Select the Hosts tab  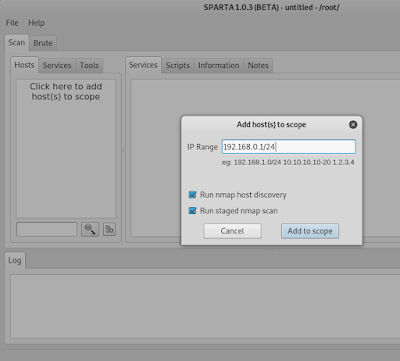24,65
